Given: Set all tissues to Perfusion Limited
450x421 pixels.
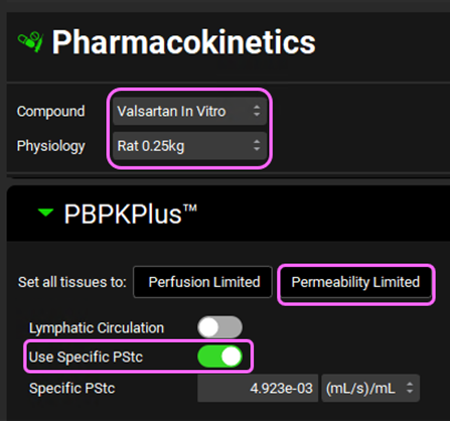Looking at the screenshot, I should (203, 282).
